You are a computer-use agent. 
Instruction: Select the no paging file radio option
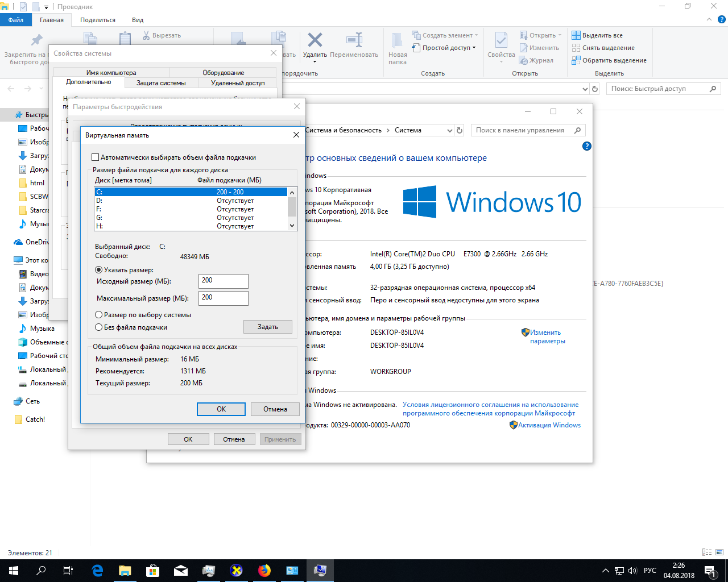pos(98,327)
